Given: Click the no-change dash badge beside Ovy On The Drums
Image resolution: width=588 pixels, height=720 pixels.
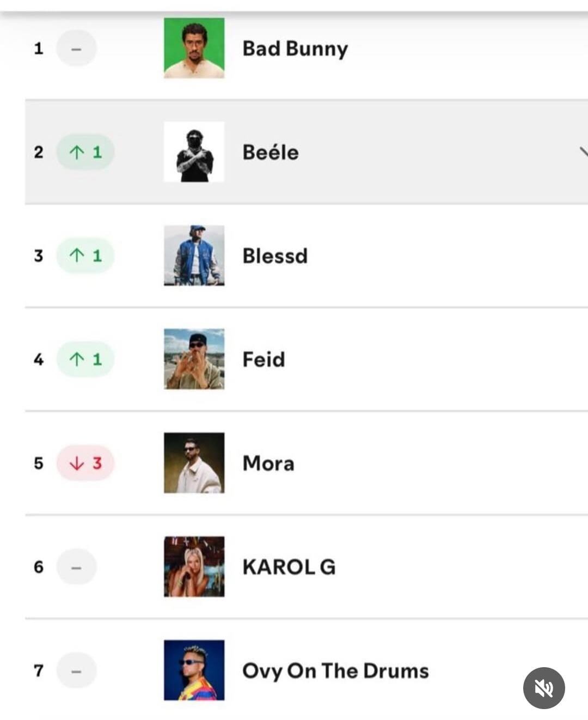Looking at the screenshot, I should tap(76, 670).
